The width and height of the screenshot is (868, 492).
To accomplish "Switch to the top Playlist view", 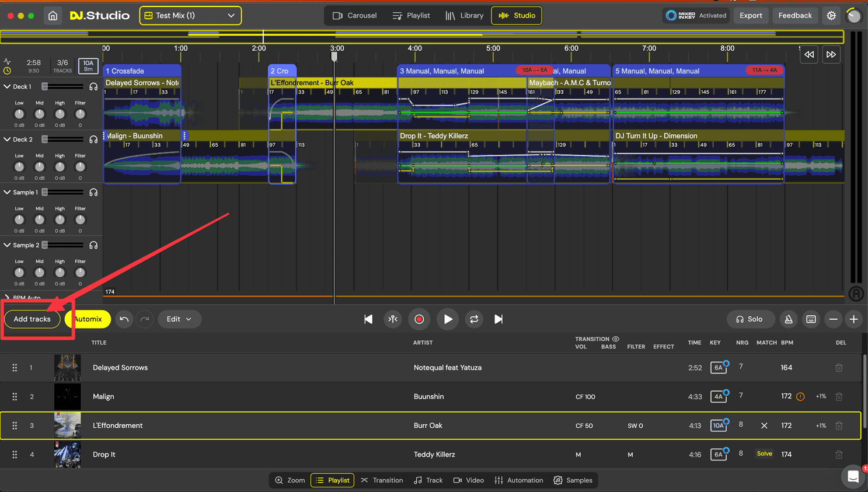I will 412,16.
